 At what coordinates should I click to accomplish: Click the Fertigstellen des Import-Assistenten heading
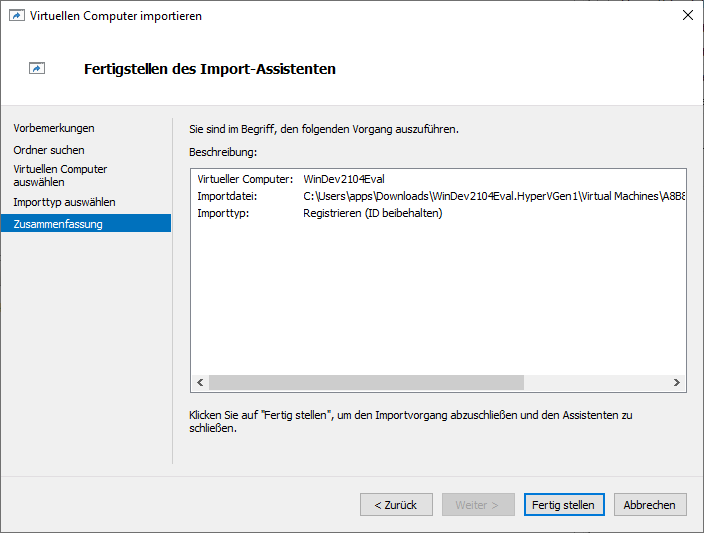pos(210,70)
